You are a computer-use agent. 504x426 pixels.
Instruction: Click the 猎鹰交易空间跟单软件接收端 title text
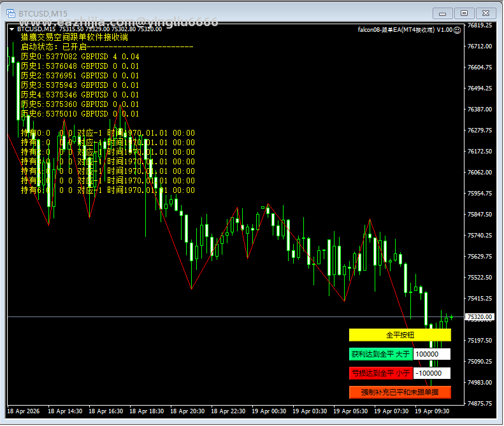pos(75,38)
